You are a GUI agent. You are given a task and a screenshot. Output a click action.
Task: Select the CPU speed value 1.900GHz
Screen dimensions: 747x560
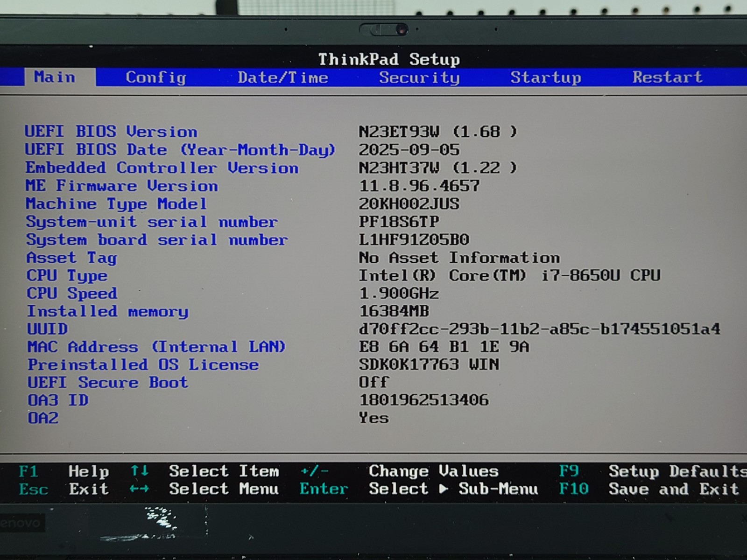tap(399, 294)
